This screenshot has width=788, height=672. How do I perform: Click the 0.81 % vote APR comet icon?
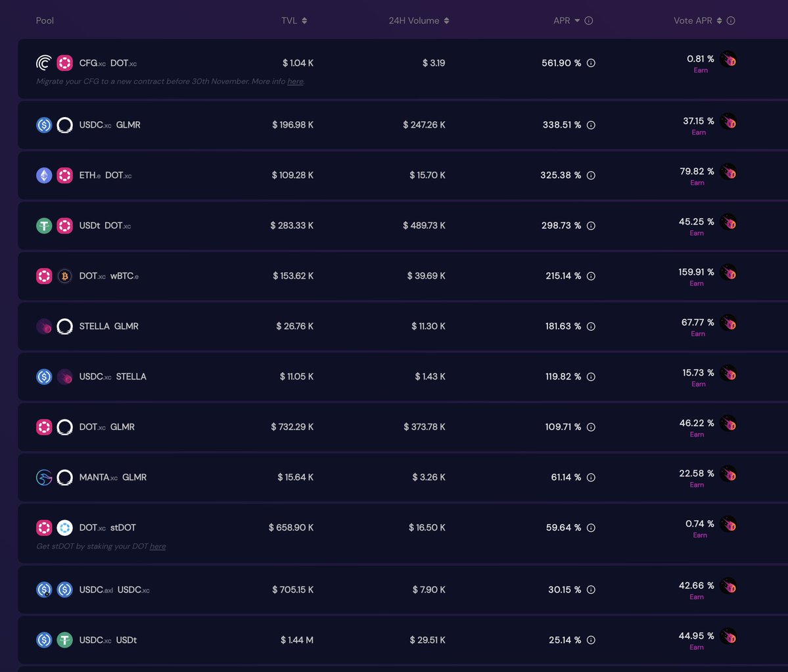click(x=728, y=59)
